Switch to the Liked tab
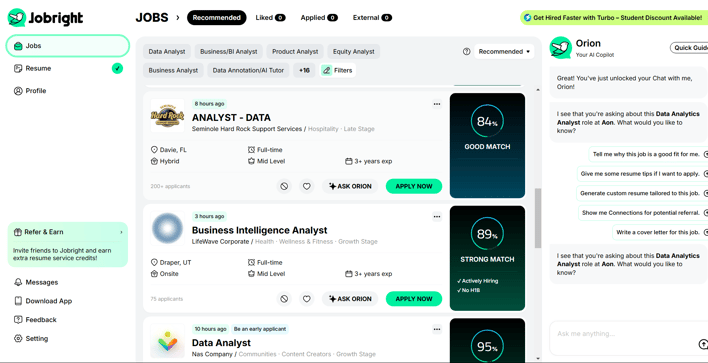 click(270, 18)
